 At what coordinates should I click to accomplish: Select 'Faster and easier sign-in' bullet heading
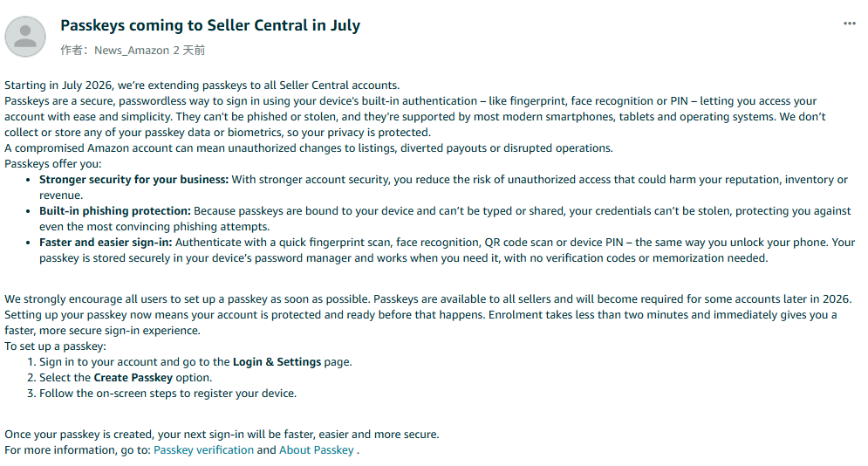[x=106, y=243]
